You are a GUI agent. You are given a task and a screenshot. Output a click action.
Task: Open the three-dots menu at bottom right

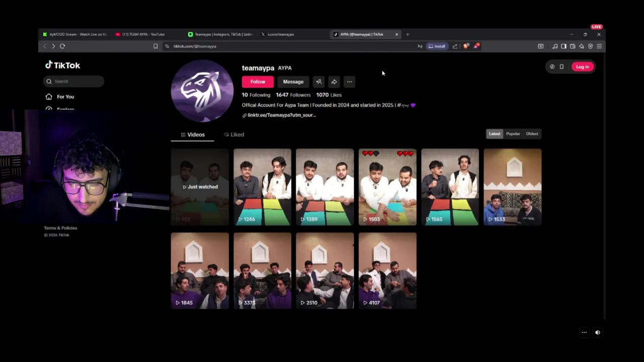584,332
